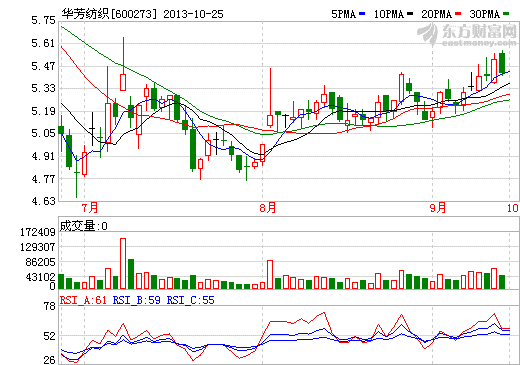
Task: Click the RSI_A:61 indicator label
Action: (83, 300)
